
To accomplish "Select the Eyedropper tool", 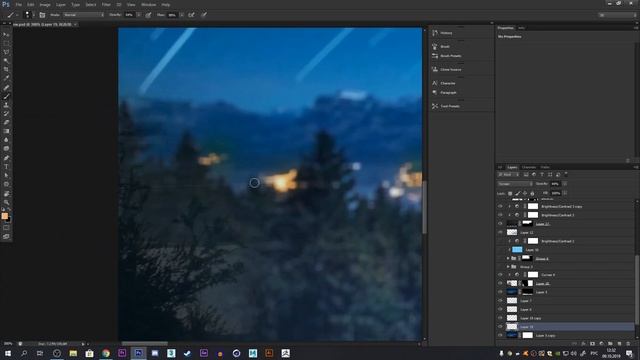I will click(6, 78).
